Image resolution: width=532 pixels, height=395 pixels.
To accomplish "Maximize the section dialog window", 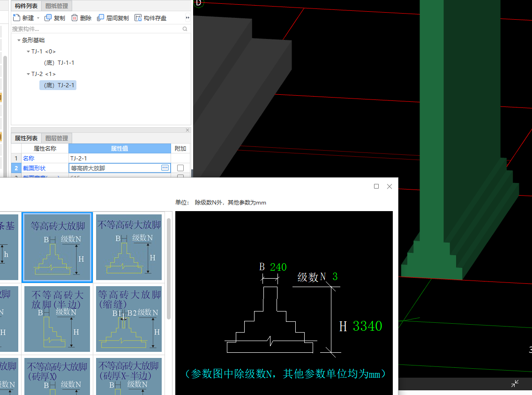I will pyautogui.click(x=376, y=186).
